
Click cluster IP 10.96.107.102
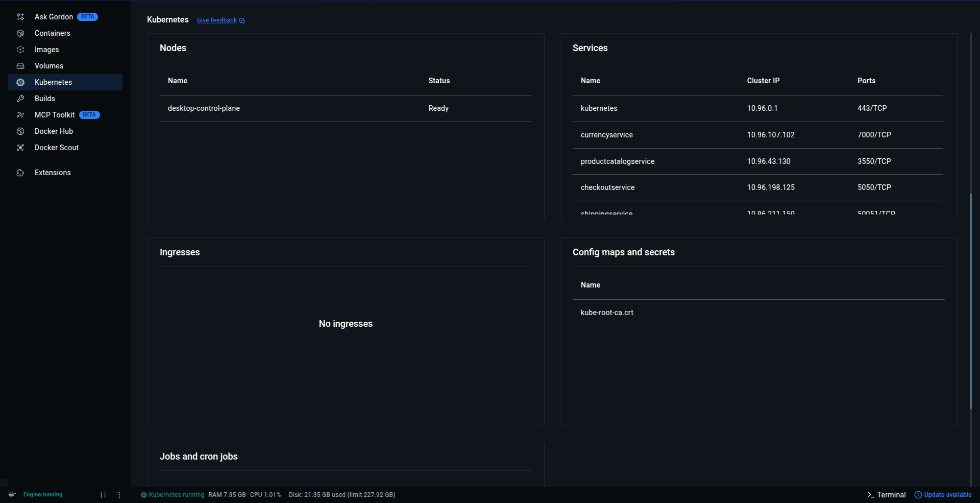[771, 135]
